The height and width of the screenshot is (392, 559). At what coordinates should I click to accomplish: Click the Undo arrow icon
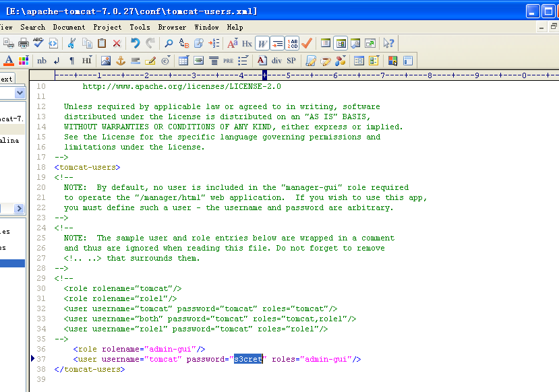click(x=135, y=43)
